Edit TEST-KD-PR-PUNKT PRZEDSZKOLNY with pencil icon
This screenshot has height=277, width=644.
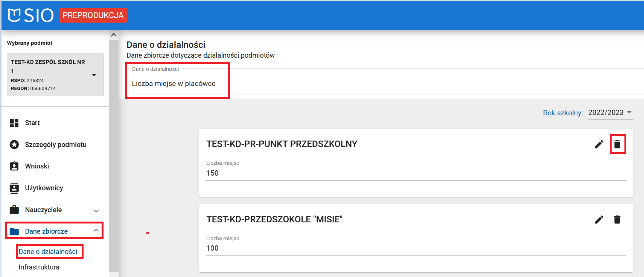(x=599, y=144)
